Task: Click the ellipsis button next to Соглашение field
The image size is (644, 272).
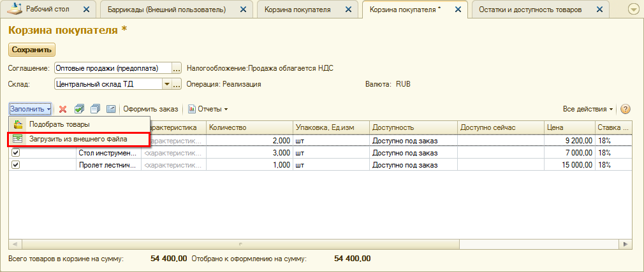Action: (177, 68)
